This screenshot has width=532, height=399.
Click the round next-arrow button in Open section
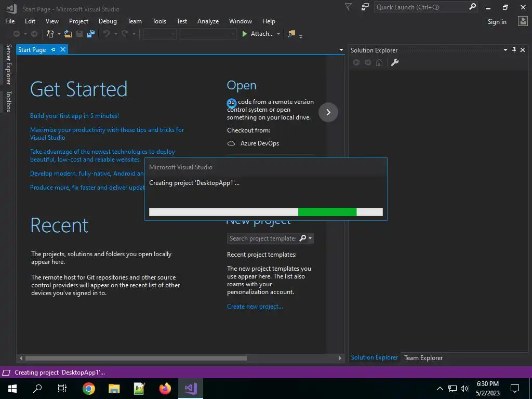pyautogui.click(x=328, y=112)
